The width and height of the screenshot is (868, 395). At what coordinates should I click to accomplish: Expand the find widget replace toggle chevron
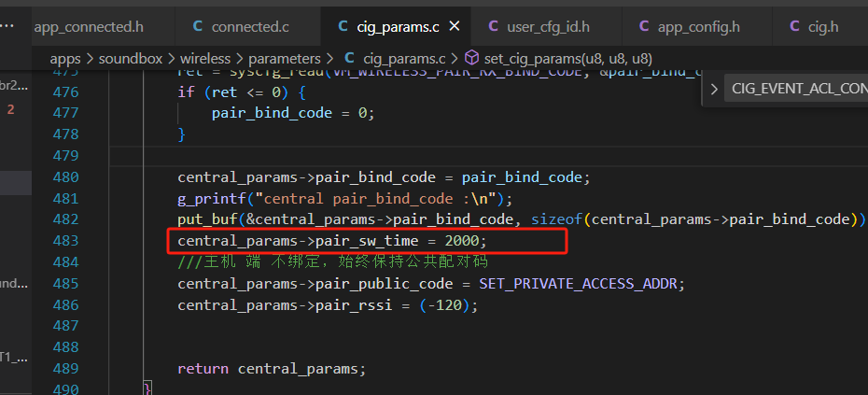[714, 89]
